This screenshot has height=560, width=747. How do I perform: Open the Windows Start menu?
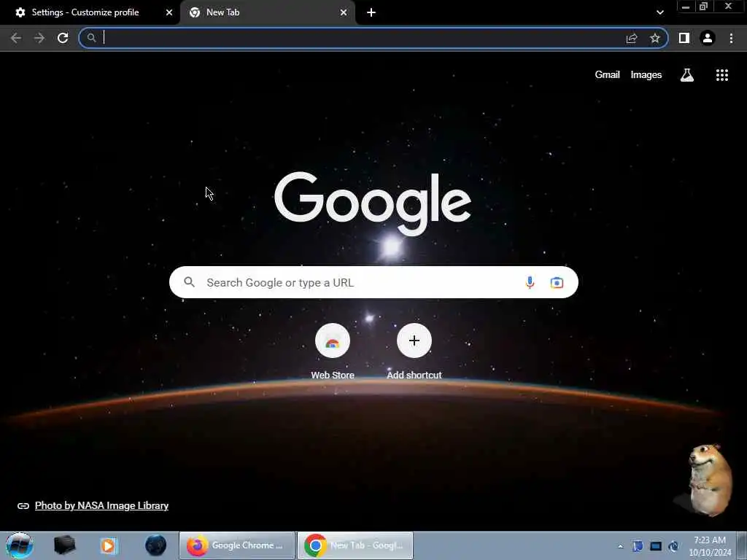pyautogui.click(x=20, y=545)
